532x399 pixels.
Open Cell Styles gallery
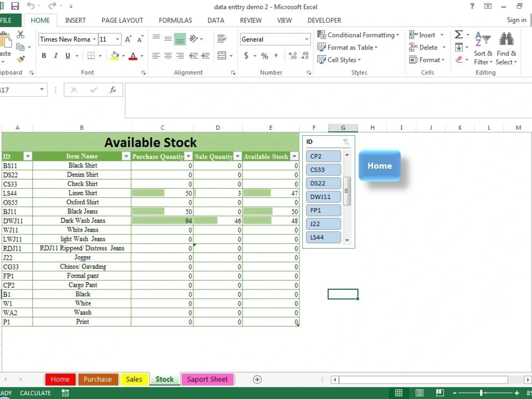339,60
